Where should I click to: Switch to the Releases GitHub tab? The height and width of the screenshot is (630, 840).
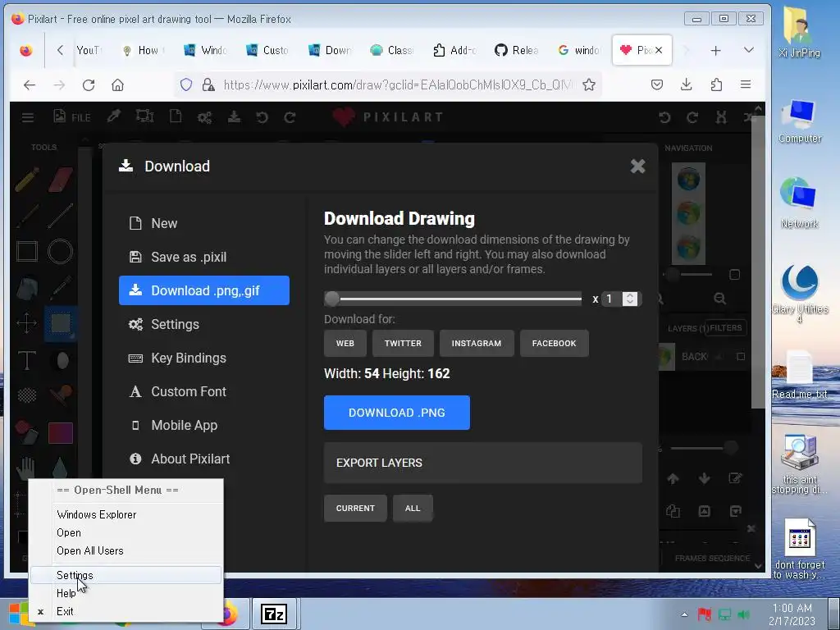coord(517,50)
